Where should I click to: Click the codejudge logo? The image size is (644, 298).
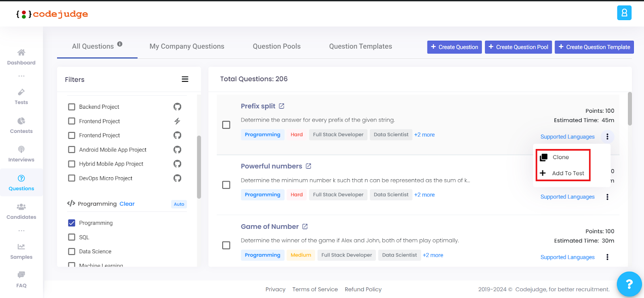click(x=52, y=14)
